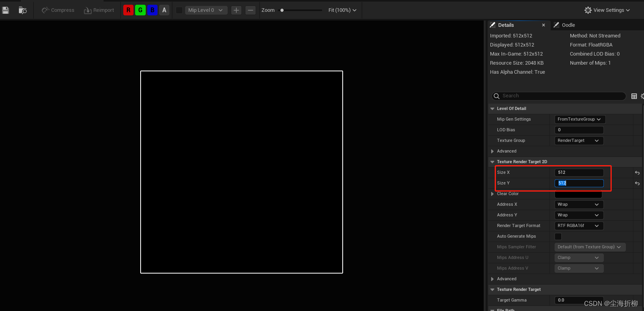Viewport: 644px width, 311px height.
Task: Click the Clear Color black swatch
Action: 578,194
